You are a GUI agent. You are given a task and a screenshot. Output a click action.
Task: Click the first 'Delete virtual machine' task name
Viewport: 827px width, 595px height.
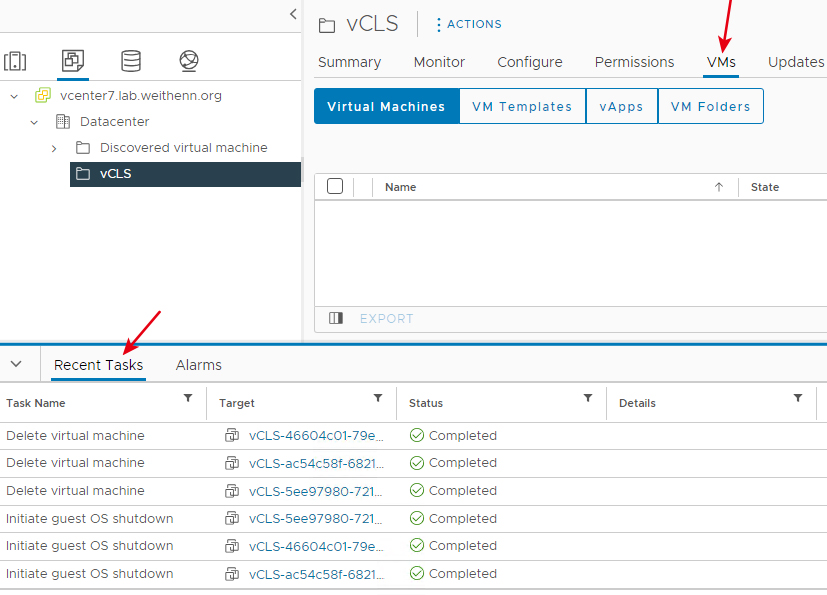(75, 435)
